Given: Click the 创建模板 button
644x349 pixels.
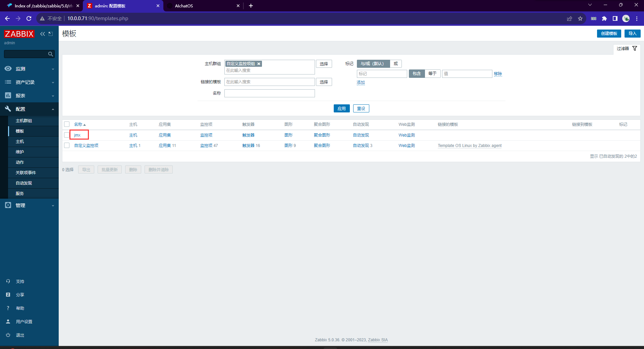Looking at the screenshot, I should [x=609, y=34].
